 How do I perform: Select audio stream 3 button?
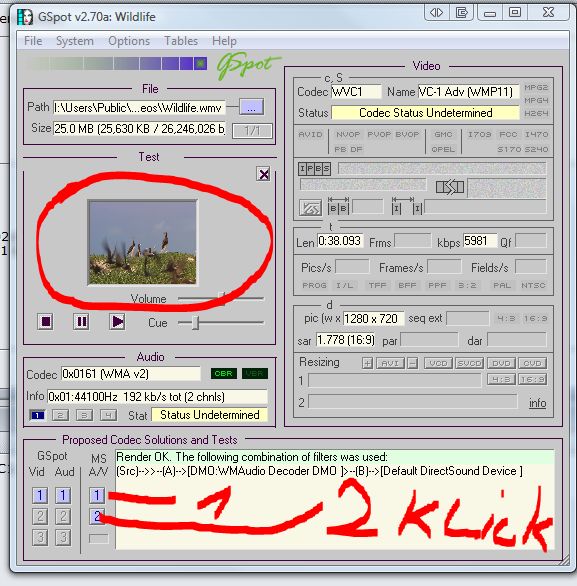(84, 415)
